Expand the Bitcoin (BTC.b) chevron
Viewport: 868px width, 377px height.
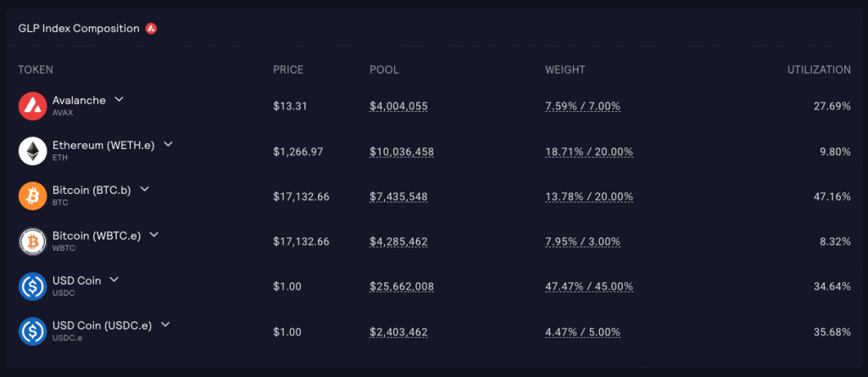(x=144, y=189)
